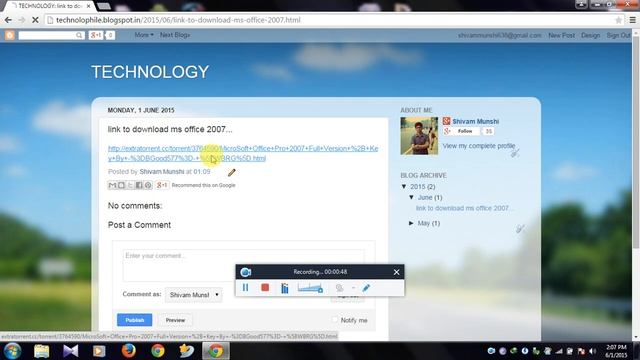Expand the May archive expander
Screen dimensions: 640x360
click(411, 223)
